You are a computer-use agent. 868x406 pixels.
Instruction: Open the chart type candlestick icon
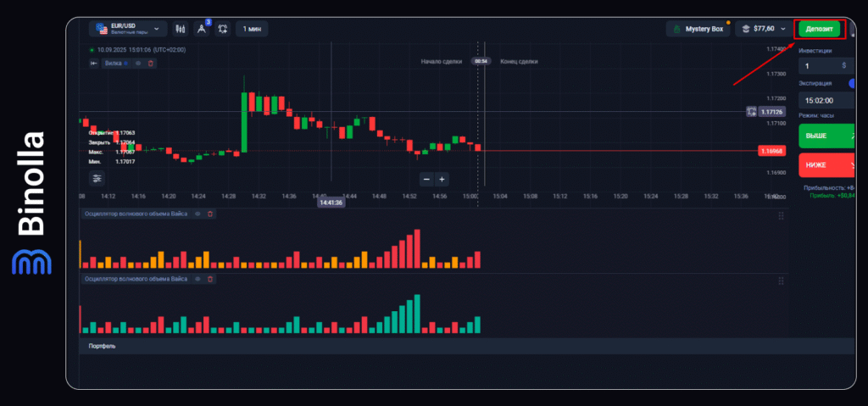pos(180,29)
